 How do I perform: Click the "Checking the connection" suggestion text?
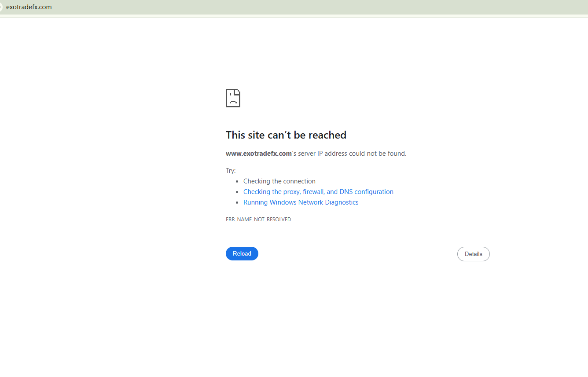pos(279,181)
